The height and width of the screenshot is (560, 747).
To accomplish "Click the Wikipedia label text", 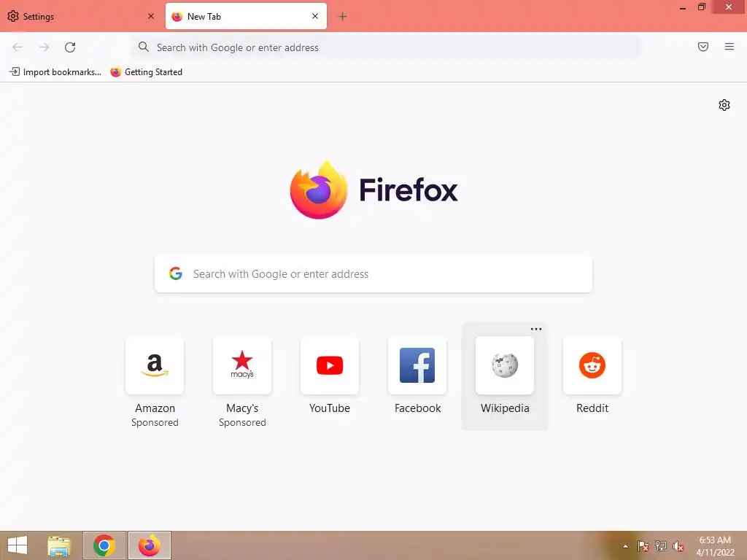I will tap(505, 408).
